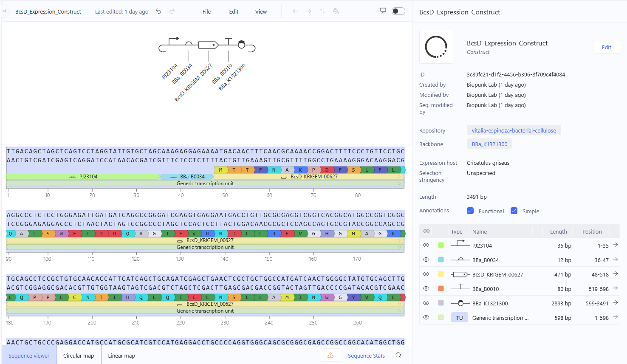Open Sequence Stats link
The image size is (627, 364).
tap(366, 356)
